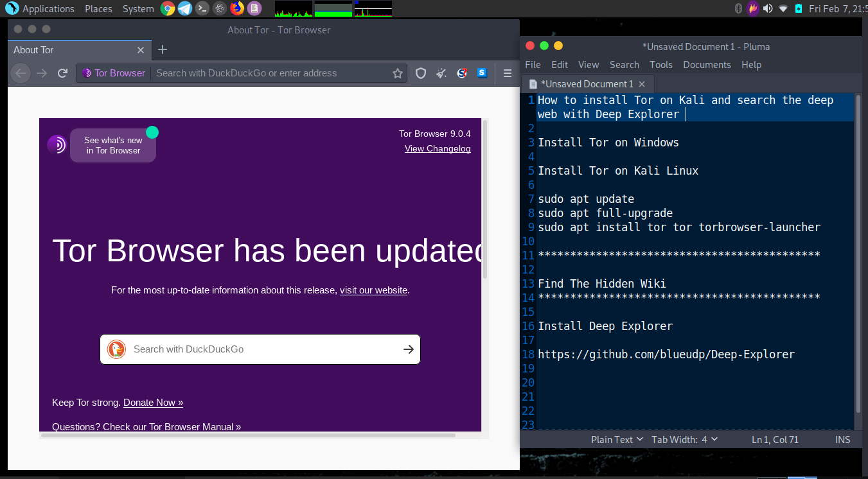868x479 pixels.
Task: Select the Unsaved Document 1 tab
Action: tap(587, 84)
